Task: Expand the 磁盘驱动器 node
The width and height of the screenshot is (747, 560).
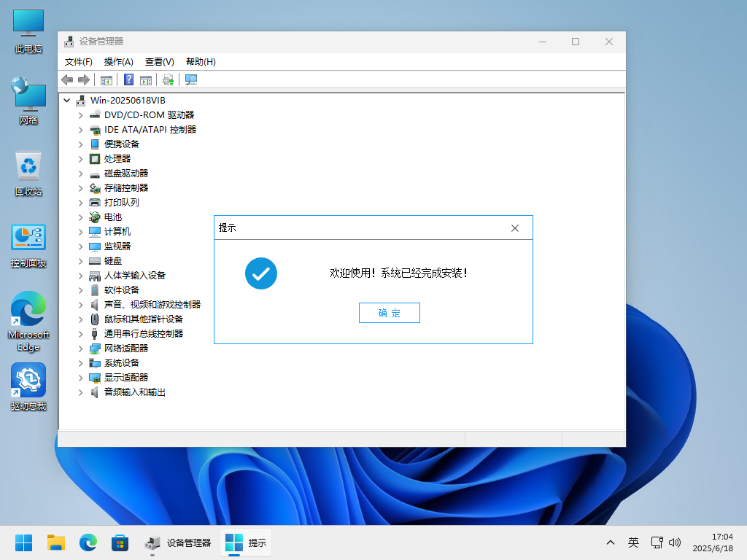Action: 80,174
